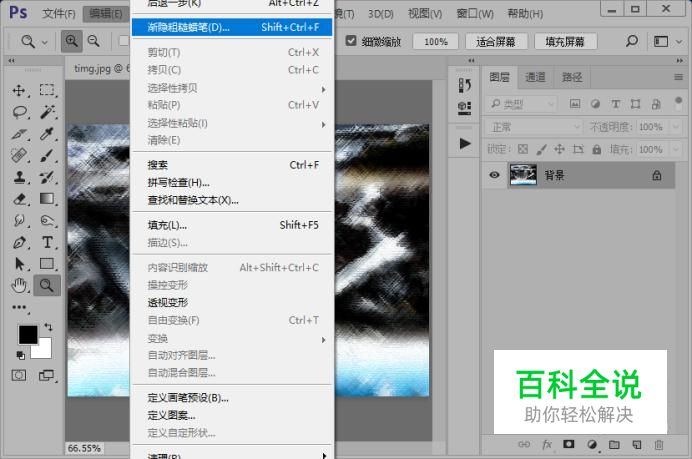The width and height of the screenshot is (692, 459).
Task: Select the Hand tool
Action: pos(19,286)
